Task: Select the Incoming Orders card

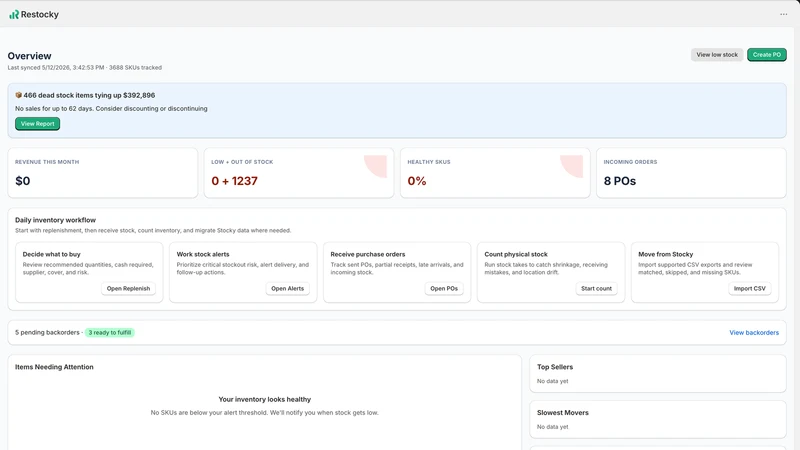Action: click(691, 173)
